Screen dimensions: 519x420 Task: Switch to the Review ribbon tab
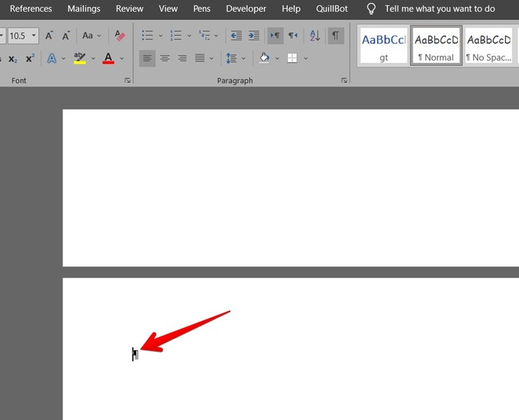(x=129, y=8)
